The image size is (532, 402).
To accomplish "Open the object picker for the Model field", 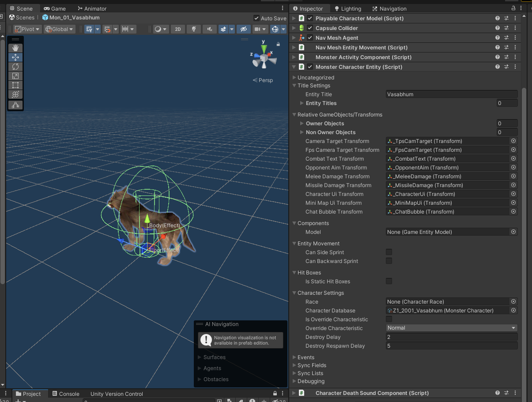I will point(513,232).
